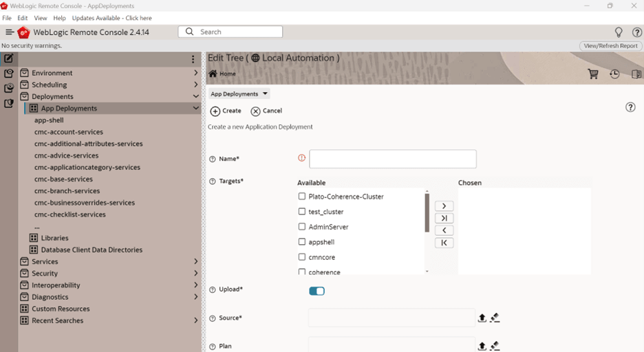Select cmc-account-services in the tree
The height and width of the screenshot is (352, 644).
(69, 132)
